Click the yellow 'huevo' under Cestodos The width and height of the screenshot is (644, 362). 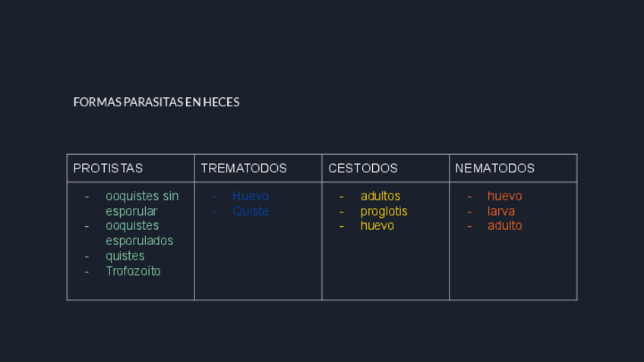pyautogui.click(x=377, y=225)
